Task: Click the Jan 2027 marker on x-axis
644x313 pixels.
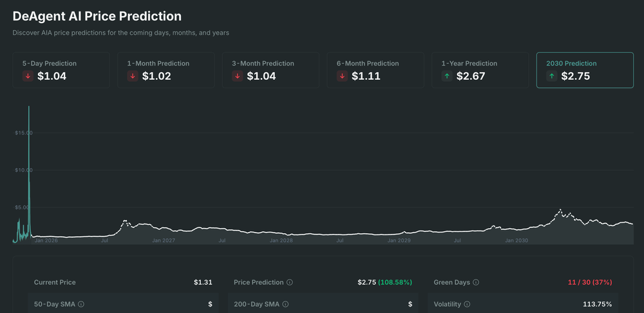Action: pos(164,240)
